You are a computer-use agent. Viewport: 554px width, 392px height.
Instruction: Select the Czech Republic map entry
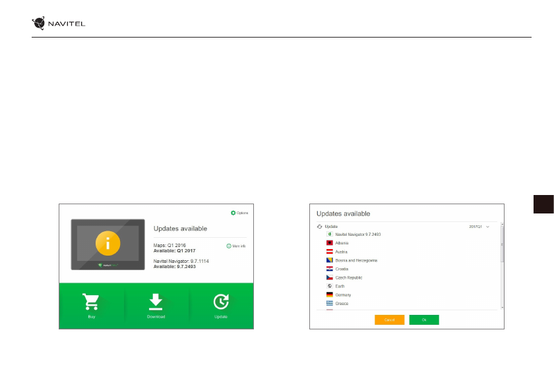348,277
